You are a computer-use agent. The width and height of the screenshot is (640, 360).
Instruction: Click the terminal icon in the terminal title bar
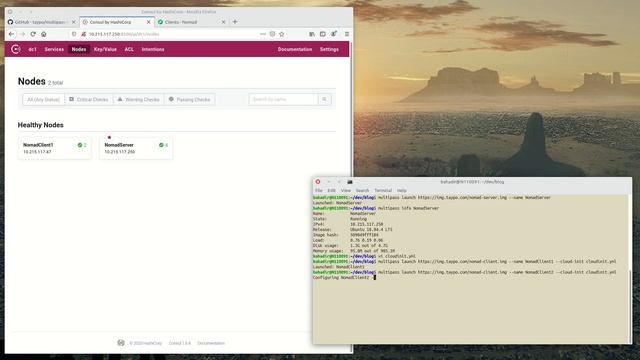(x=350, y=182)
